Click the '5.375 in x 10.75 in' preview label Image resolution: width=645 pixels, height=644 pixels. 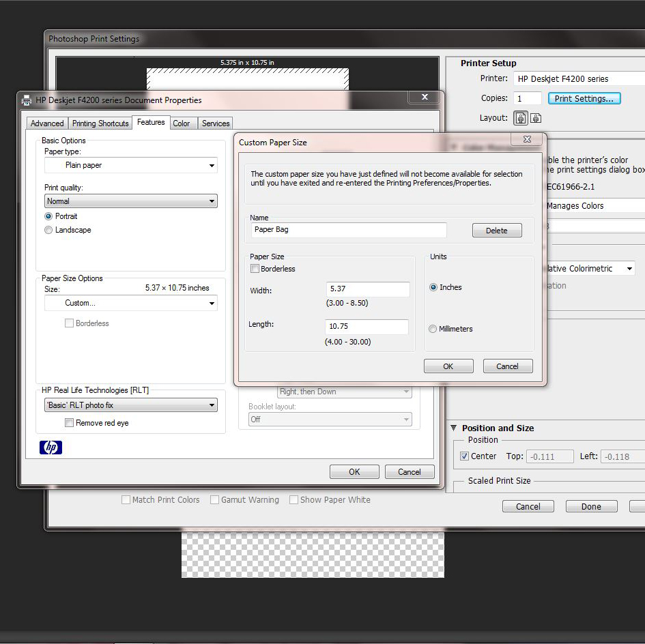(x=247, y=63)
